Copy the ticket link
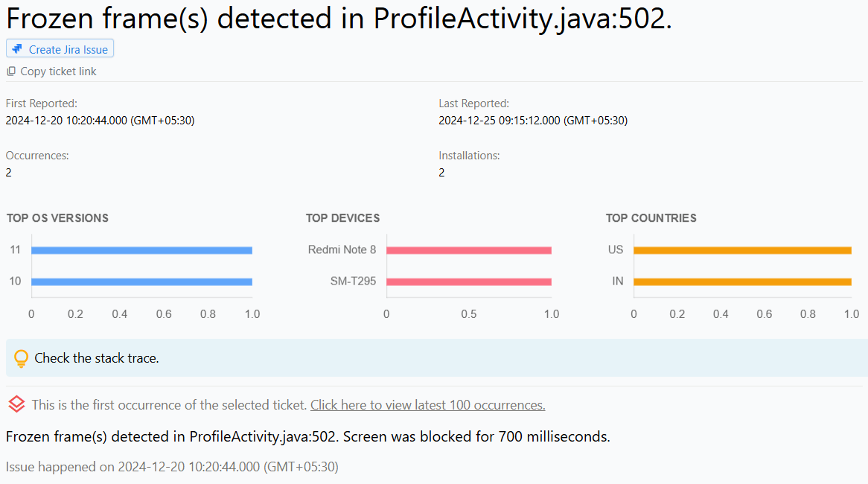 (58, 71)
